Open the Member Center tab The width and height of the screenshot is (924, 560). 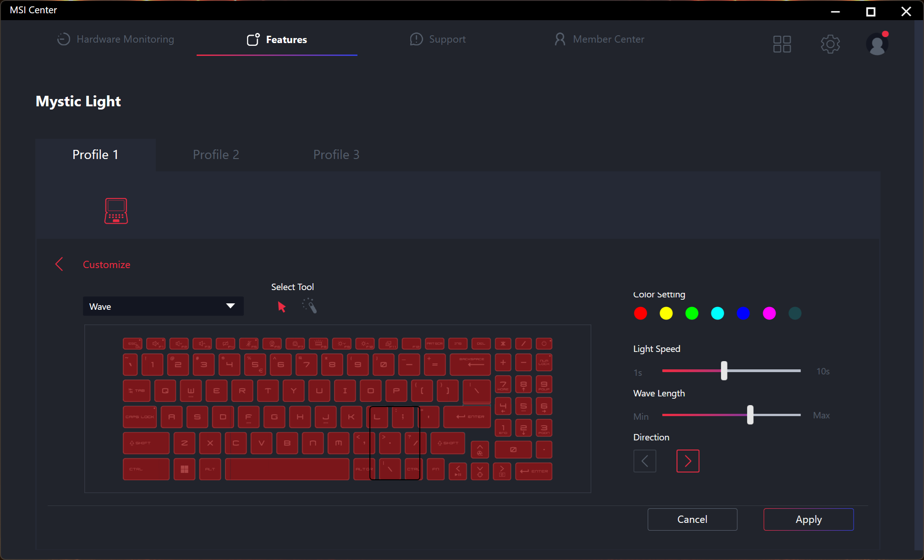pyautogui.click(x=599, y=39)
